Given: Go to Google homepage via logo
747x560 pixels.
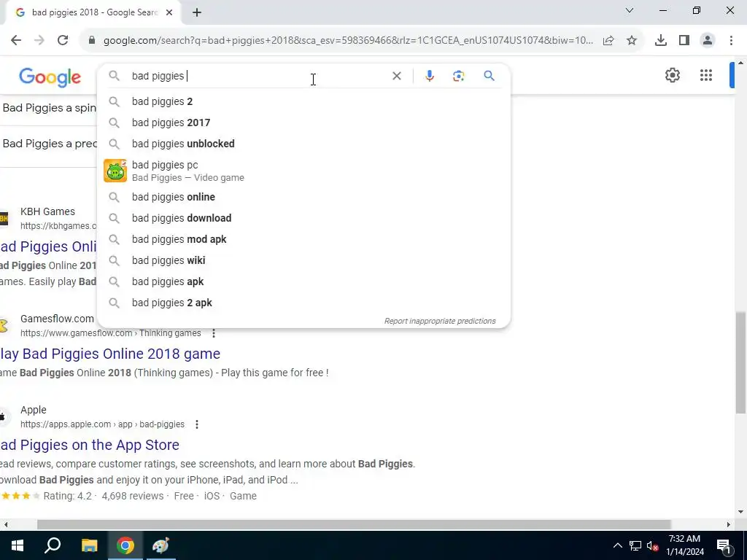Looking at the screenshot, I should click(50, 77).
